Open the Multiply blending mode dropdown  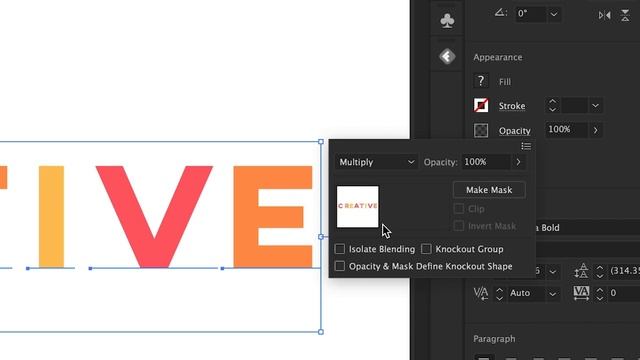[x=376, y=162]
